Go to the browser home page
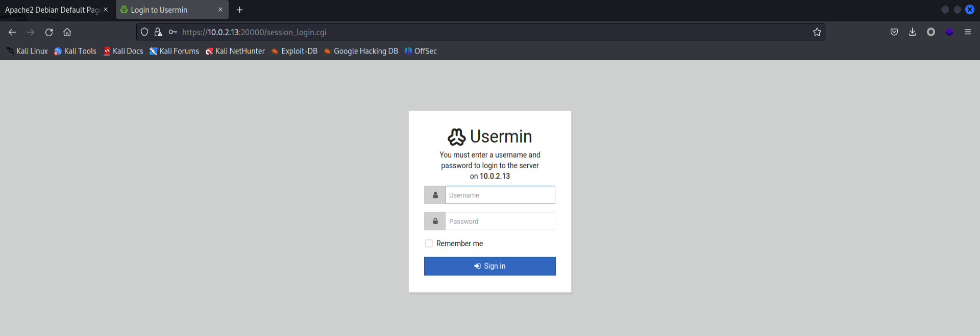The height and width of the screenshot is (336, 980). pyautogui.click(x=67, y=32)
